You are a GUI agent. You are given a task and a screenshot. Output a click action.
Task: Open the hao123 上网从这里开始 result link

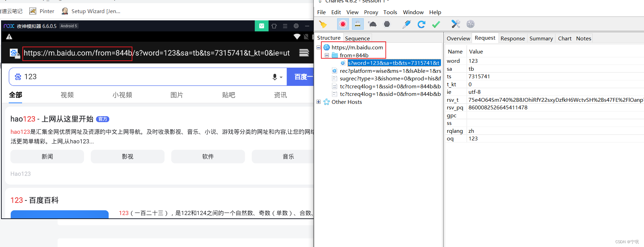[52, 119]
